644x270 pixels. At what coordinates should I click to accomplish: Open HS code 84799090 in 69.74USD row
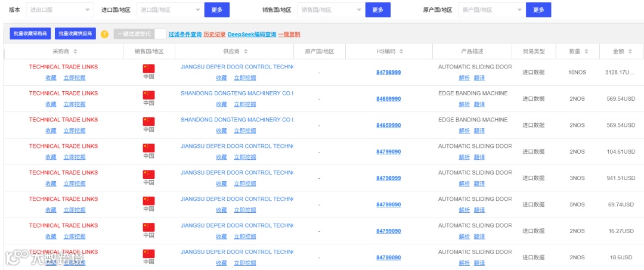point(389,204)
